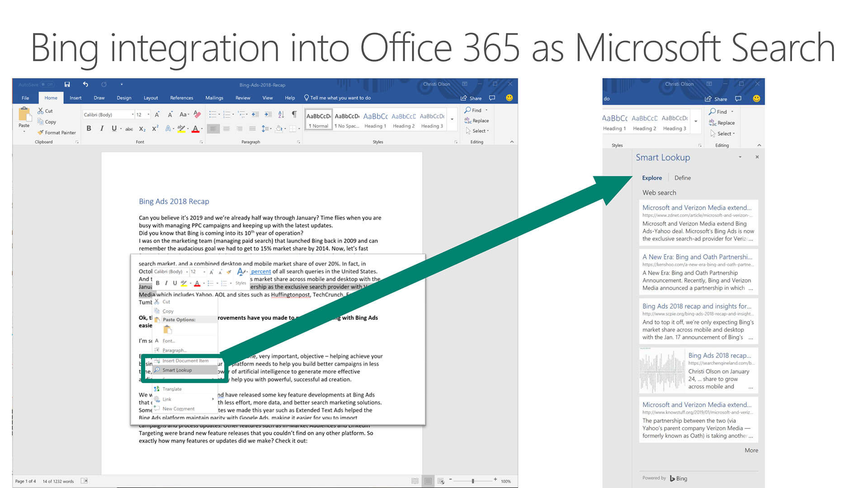
Task: Click the Save icon in the title bar
Action: [67, 84]
